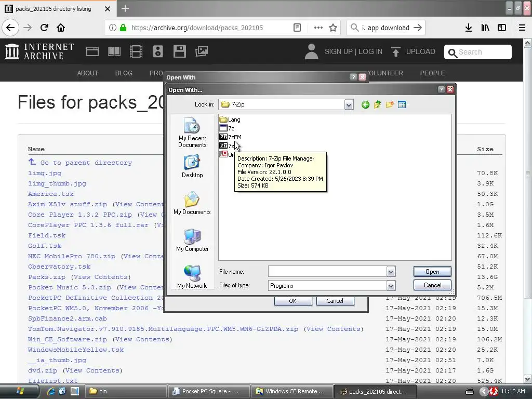This screenshot has width=532, height=399.
Task: Open a new browser tab with plus
Action: pos(125,8)
